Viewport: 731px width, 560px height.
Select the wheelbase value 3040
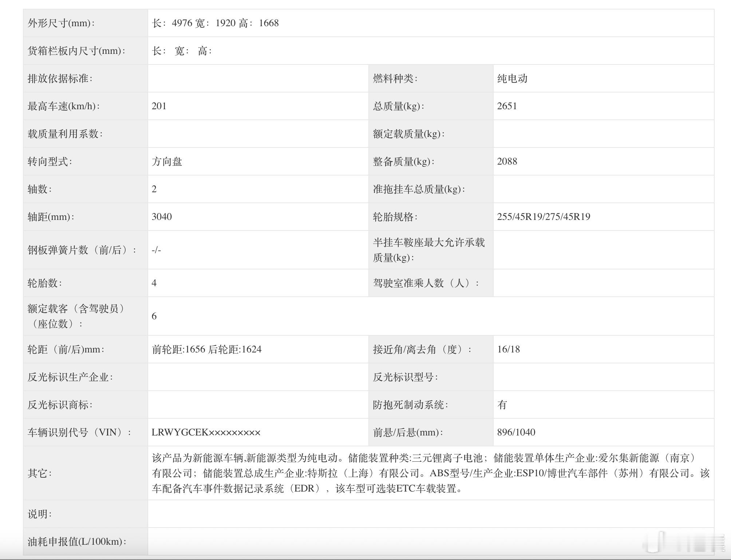click(162, 217)
